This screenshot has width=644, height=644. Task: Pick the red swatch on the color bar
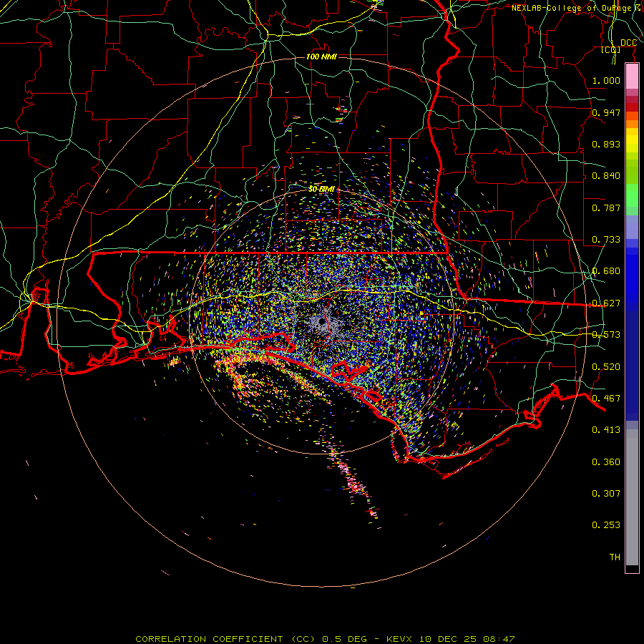(x=632, y=107)
